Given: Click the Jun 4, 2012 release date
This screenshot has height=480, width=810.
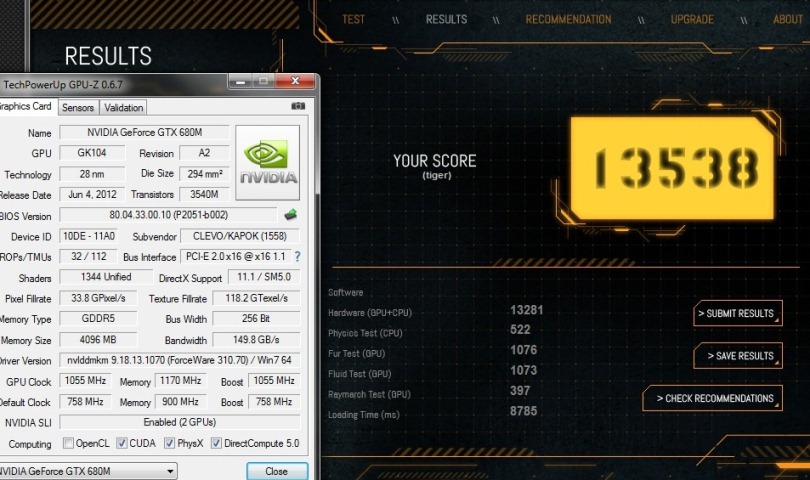Looking at the screenshot, I should coord(92,194).
